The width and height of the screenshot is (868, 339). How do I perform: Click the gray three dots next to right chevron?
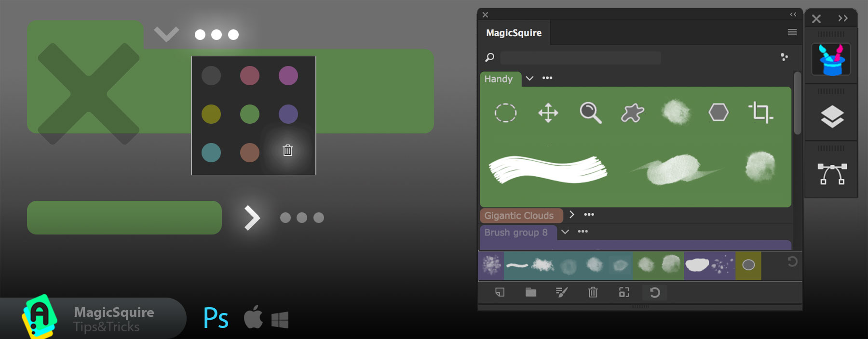tap(302, 218)
